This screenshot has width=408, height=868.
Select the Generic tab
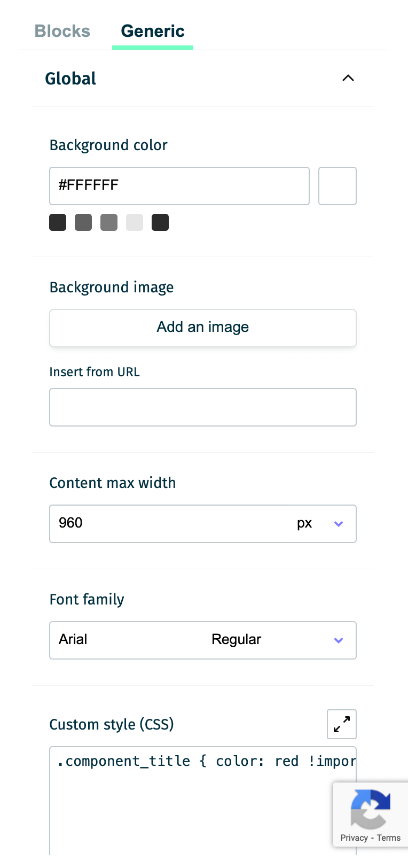[153, 31]
